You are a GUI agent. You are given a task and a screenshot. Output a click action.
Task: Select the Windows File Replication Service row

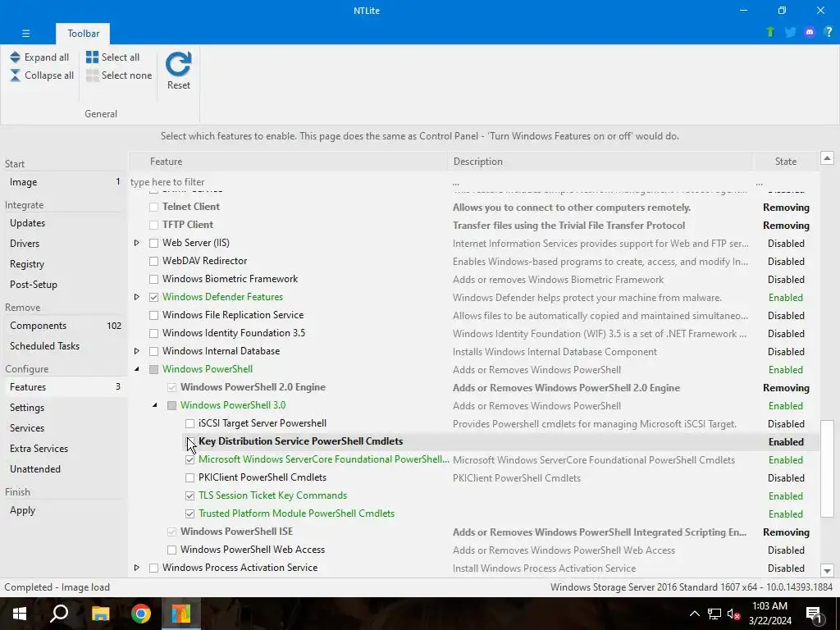474,315
